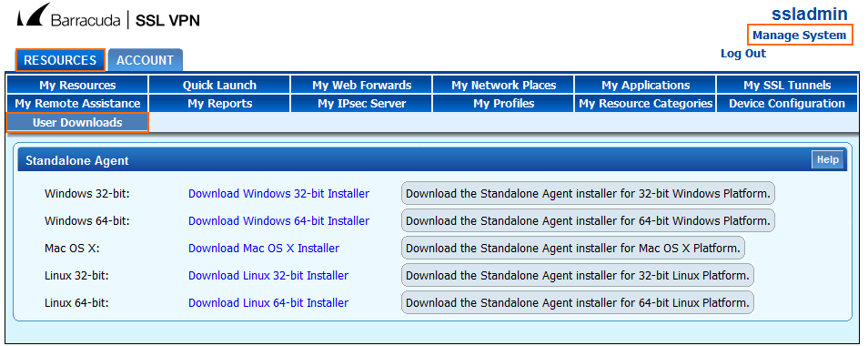Viewport: 868px width, 346px height.
Task: Download Mac OS X Installer
Action: [x=264, y=248]
